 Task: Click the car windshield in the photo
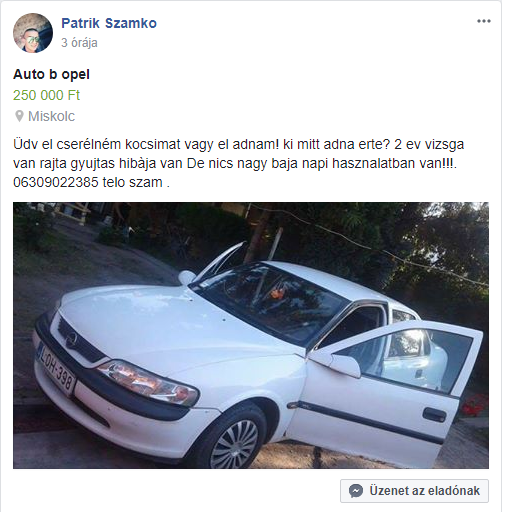272,302
